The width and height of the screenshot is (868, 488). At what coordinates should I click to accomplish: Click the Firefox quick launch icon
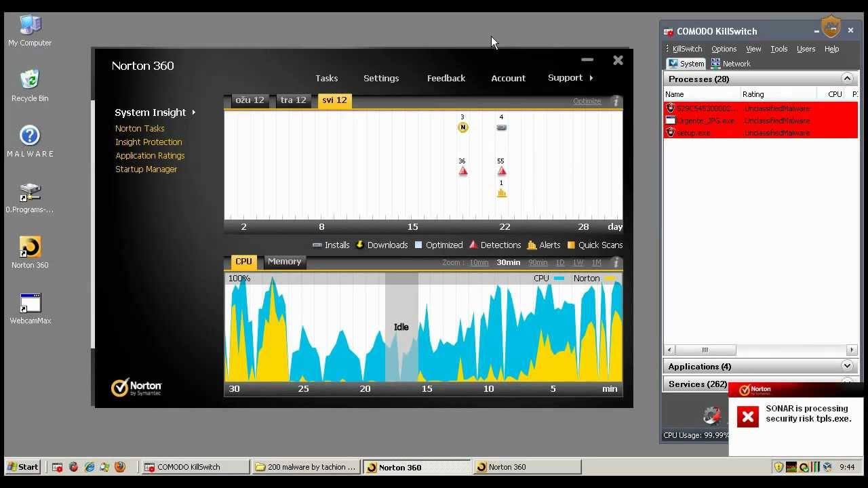coord(120,467)
